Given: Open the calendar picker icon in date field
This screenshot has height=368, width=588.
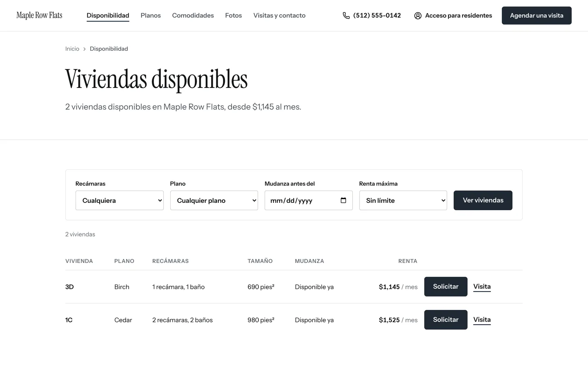Looking at the screenshot, I should click(343, 200).
